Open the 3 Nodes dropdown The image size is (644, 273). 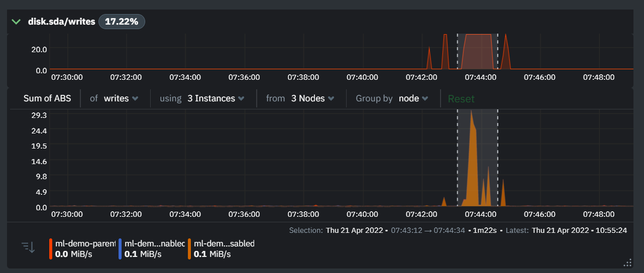point(312,98)
